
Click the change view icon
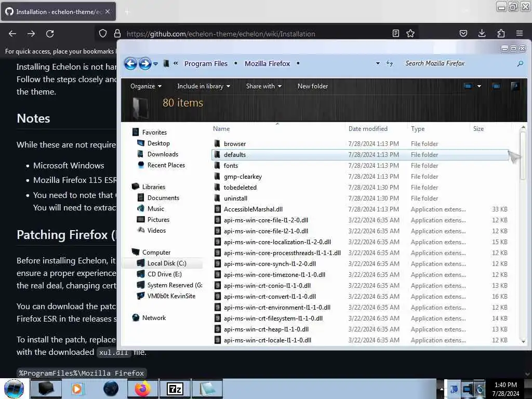pos(468,86)
